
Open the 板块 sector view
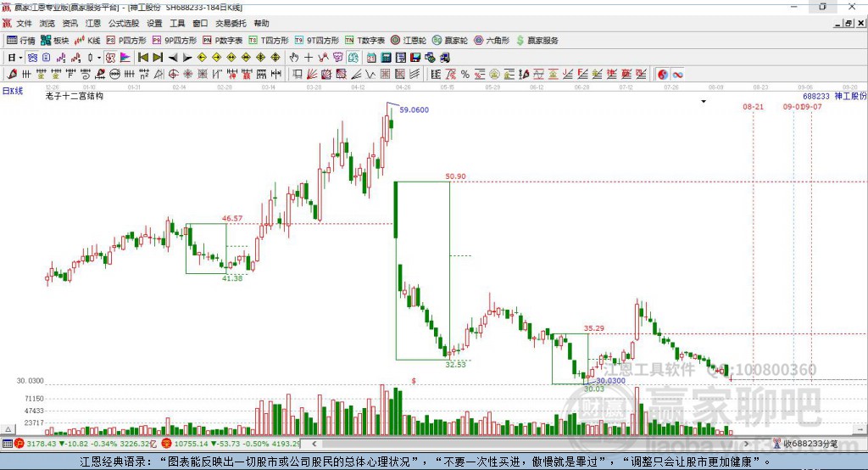point(55,41)
